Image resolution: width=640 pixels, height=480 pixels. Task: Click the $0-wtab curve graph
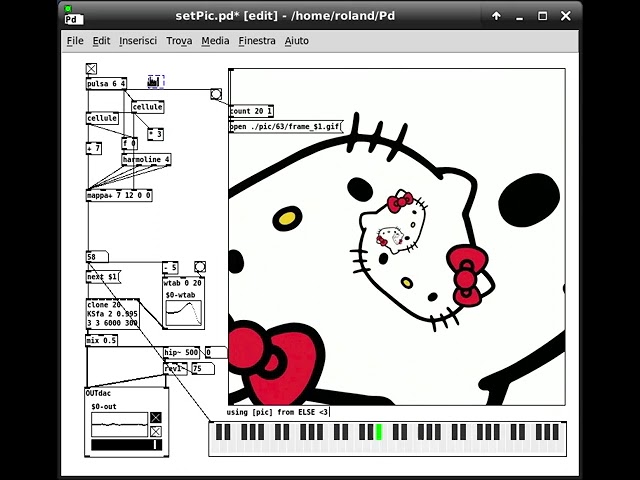(184, 313)
